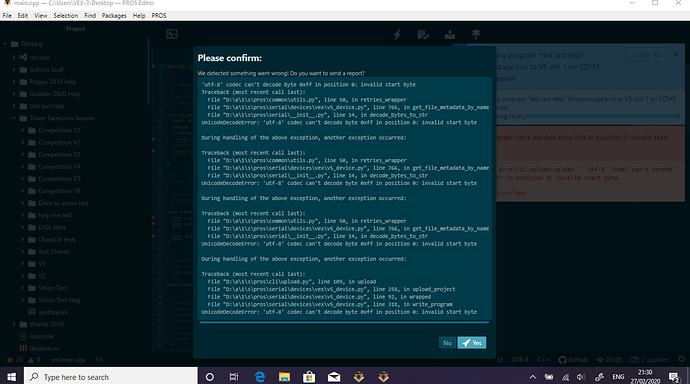Open Microsoft Edge from the taskbar
The height and width of the screenshot is (384, 690).
(260, 377)
